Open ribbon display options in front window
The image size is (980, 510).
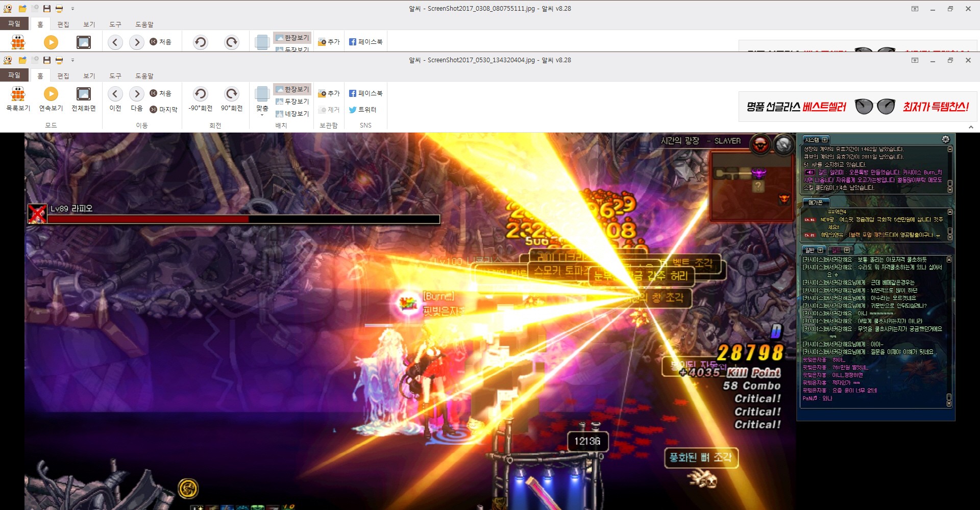point(915,60)
